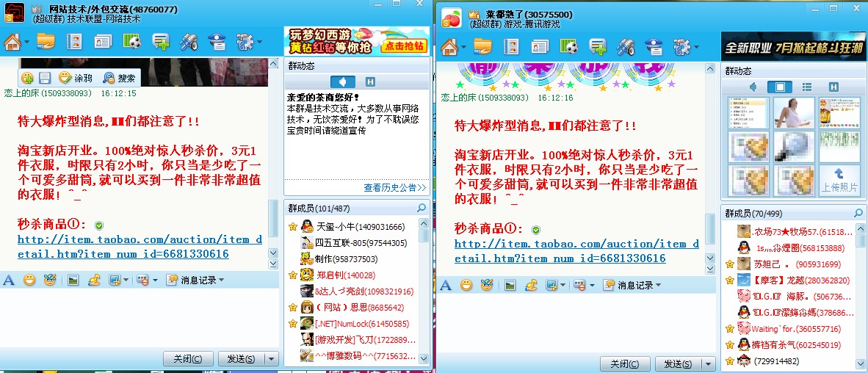Click police-cap report icon in right window
Viewport: 868px width, 373px height.
pyautogui.click(x=654, y=46)
